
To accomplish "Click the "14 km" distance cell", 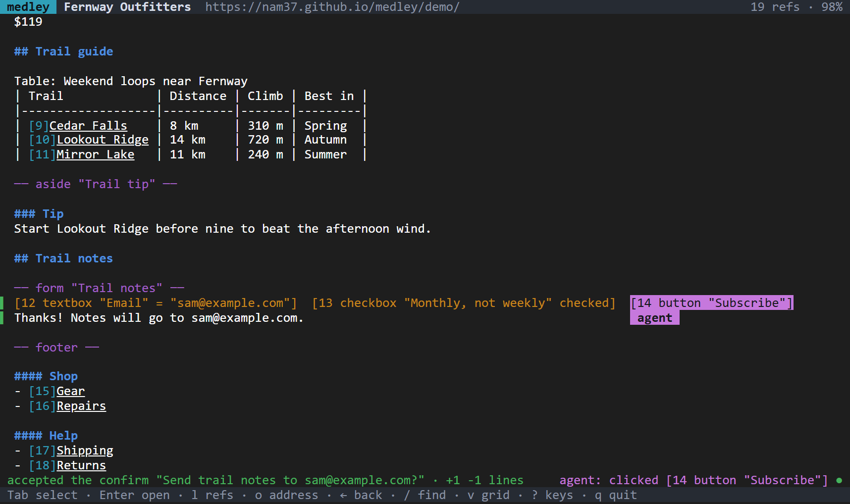I will (188, 140).
